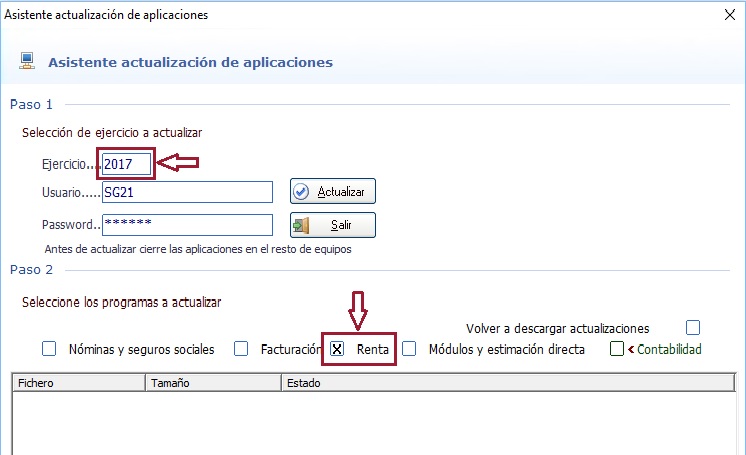The image size is (746, 455).
Task: Focus the Usuario text field
Action: point(187,191)
